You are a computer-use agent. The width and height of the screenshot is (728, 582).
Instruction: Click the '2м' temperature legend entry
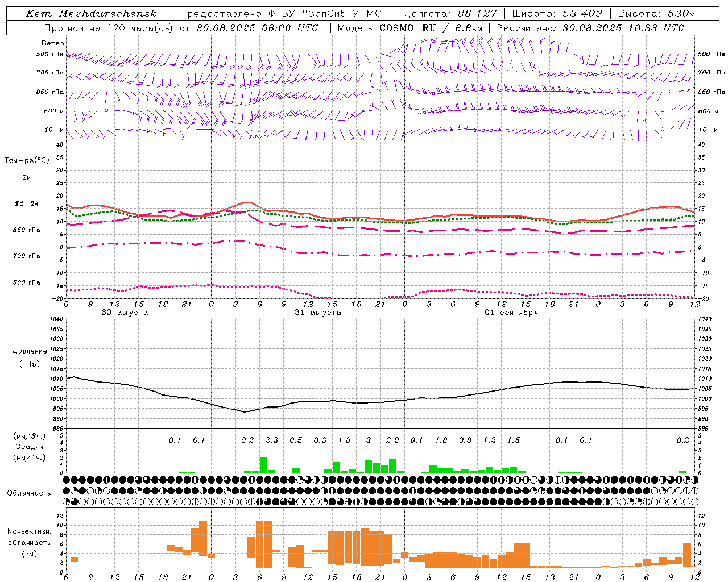[x=27, y=178]
